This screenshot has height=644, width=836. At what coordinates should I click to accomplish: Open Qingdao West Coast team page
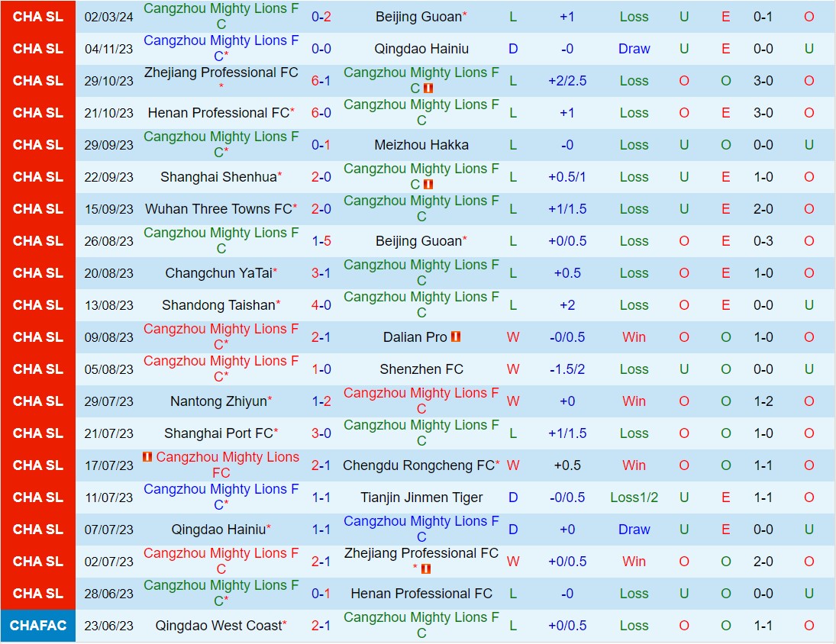click(x=218, y=626)
